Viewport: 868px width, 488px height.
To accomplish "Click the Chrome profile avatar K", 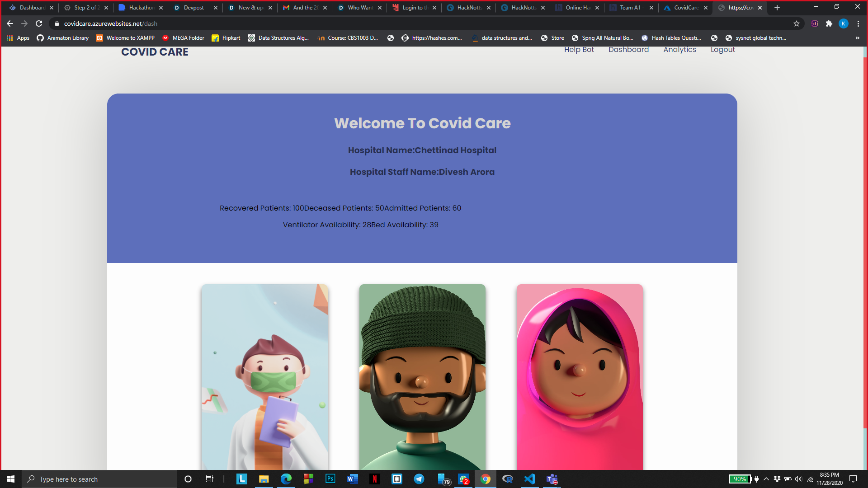I will tap(844, 23).
